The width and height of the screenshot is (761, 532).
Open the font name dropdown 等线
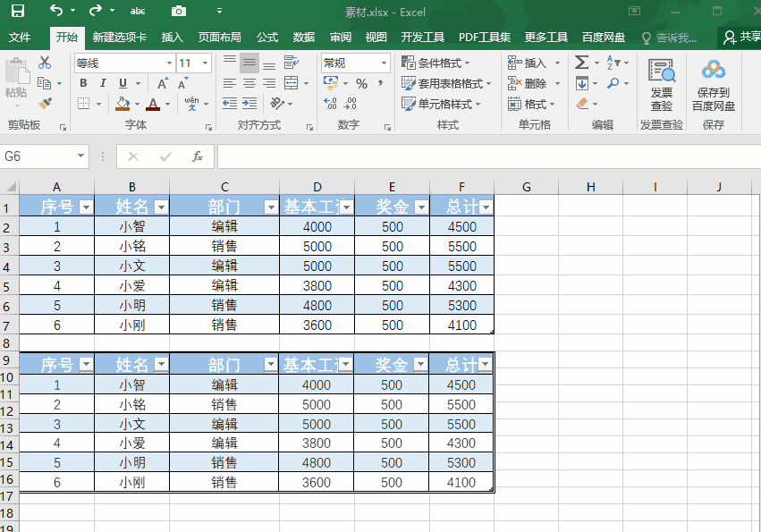point(169,63)
